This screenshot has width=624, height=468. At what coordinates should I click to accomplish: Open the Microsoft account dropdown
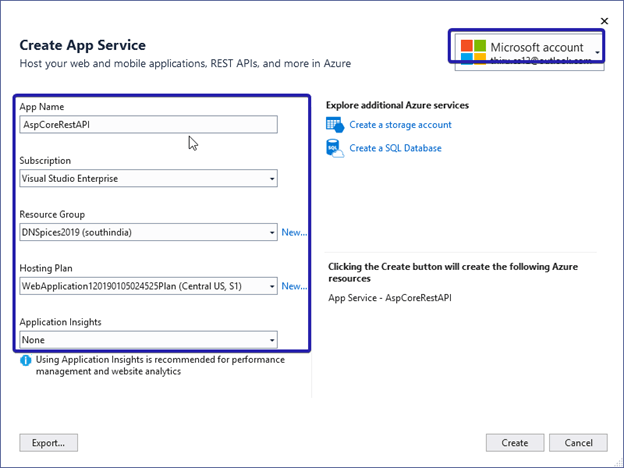(x=529, y=52)
